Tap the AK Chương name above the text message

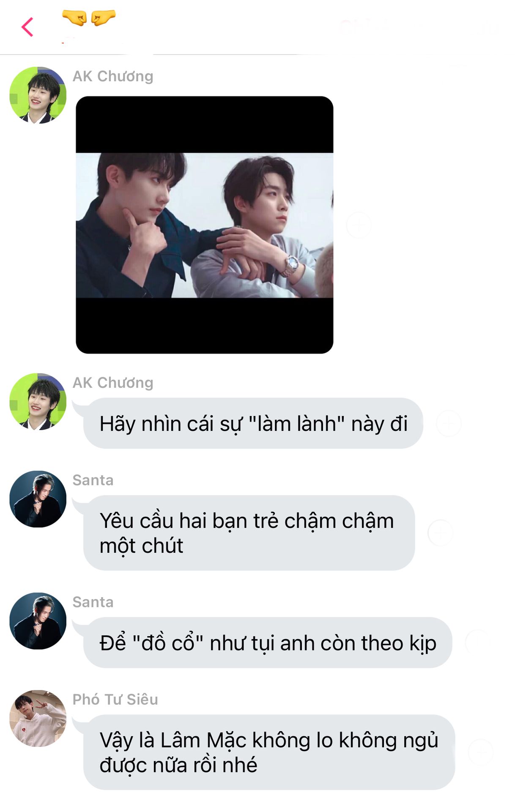pyautogui.click(x=113, y=383)
